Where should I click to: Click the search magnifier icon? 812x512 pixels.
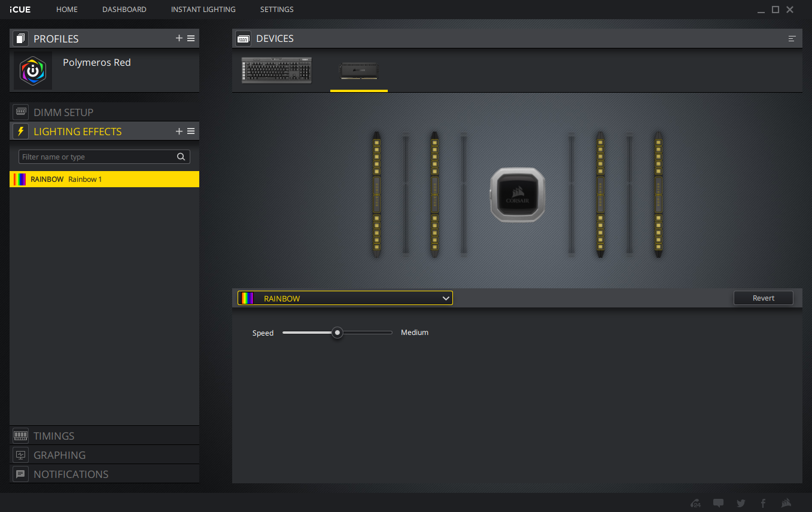pyautogui.click(x=181, y=157)
